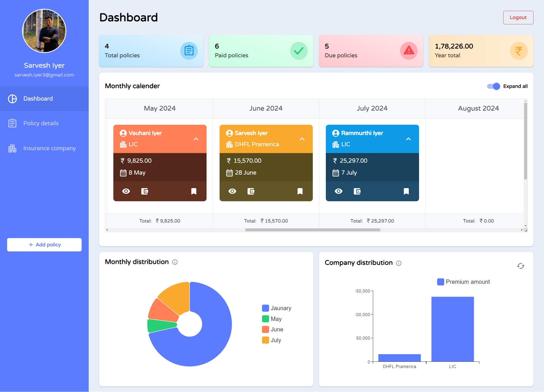Click the wallet icon on Rammurthi Iyer card
The width and height of the screenshot is (544, 392).
(x=357, y=191)
